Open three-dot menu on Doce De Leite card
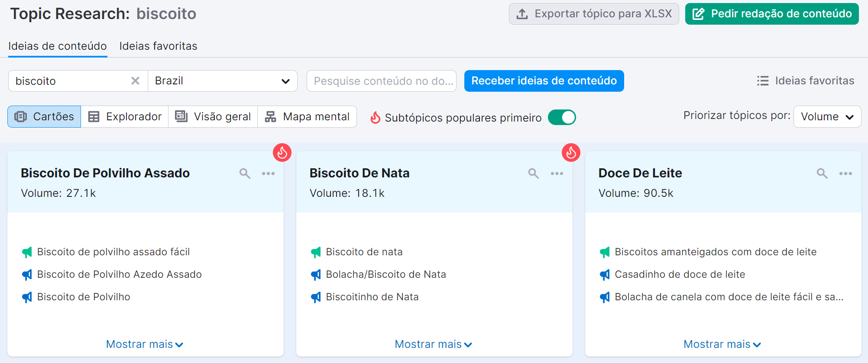 [x=845, y=173]
